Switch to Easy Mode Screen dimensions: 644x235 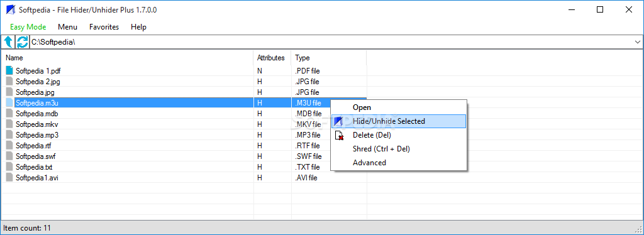pos(28,27)
